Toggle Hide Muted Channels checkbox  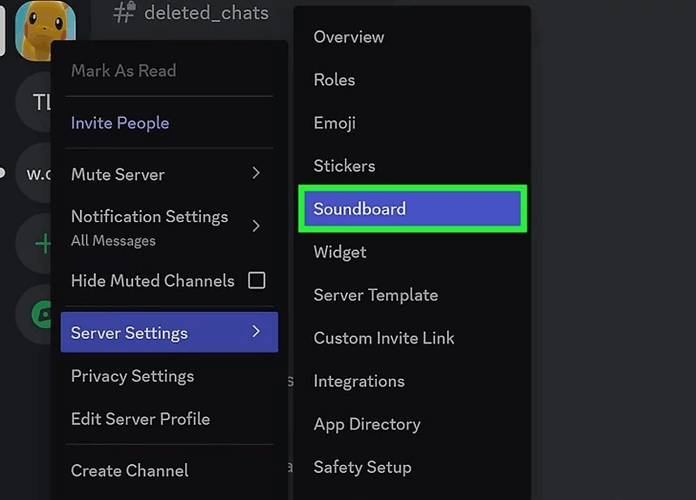[257, 281]
